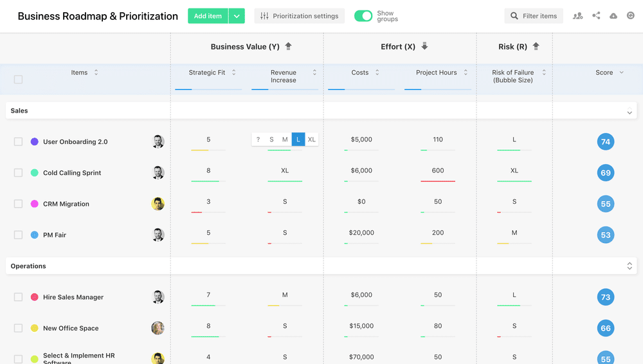643x364 pixels.
Task: Click the Add item button
Action: 208,16
